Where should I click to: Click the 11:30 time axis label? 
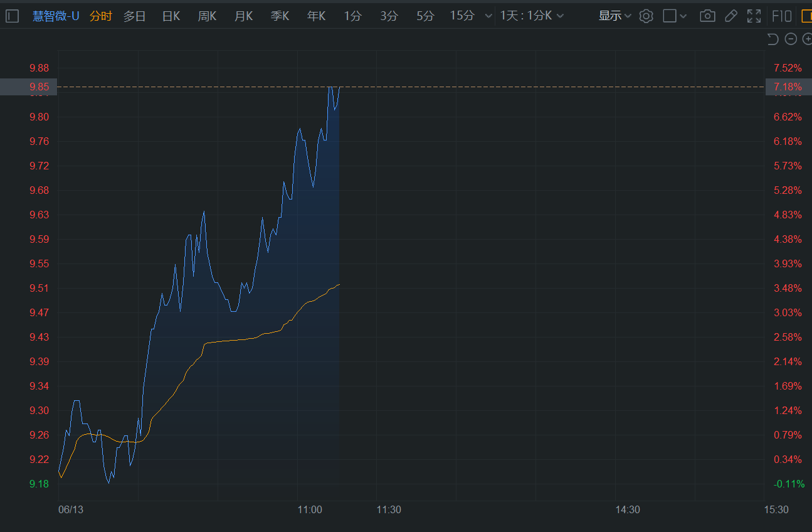[389, 509]
